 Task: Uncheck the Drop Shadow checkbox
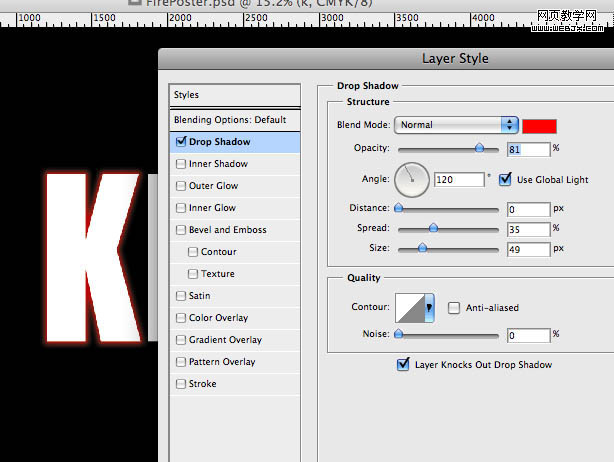pos(180,142)
